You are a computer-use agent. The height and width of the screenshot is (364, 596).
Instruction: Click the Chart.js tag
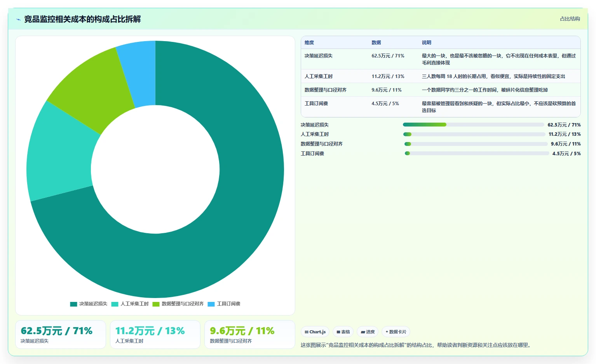click(x=315, y=332)
